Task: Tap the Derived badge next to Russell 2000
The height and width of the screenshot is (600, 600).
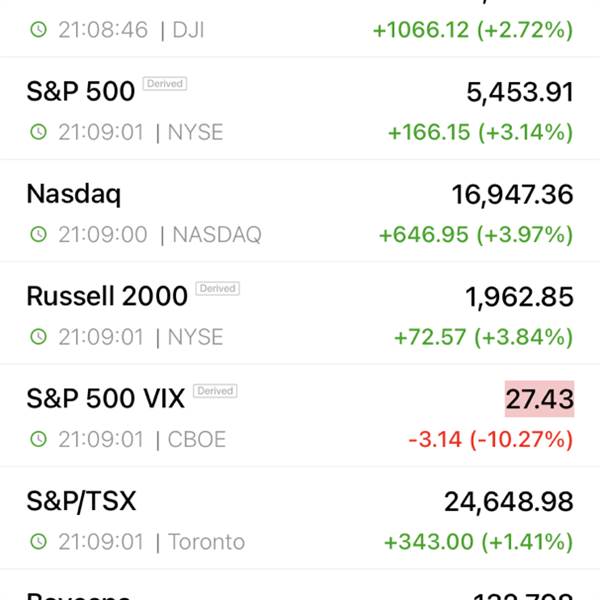Action: [218, 288]
